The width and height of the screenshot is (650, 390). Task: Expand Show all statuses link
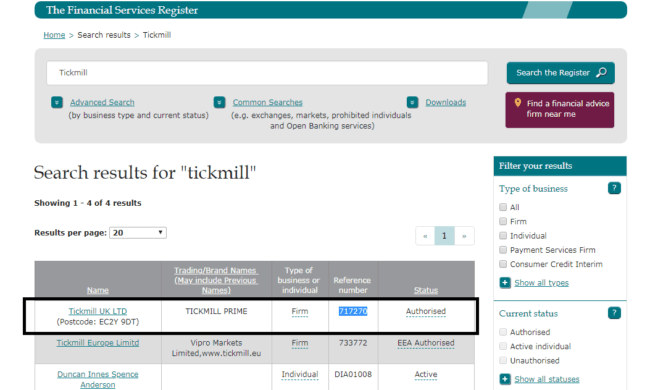pyautogui.click(x=547, y=379)
